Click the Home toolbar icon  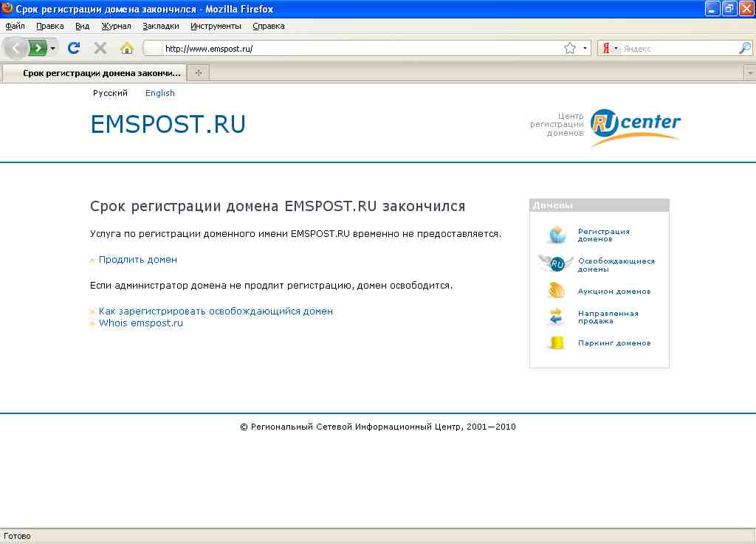click(x=127, y=48)
